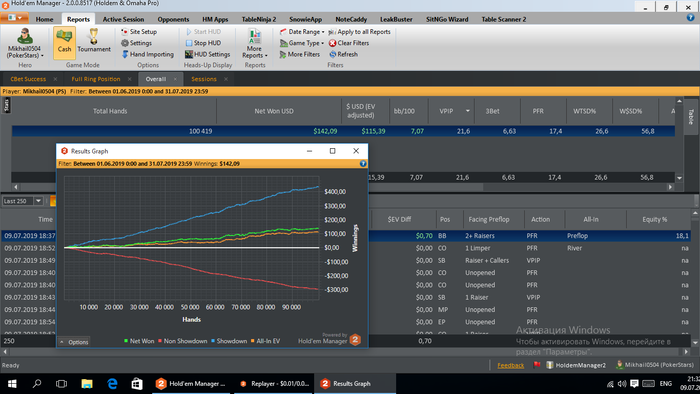Image resolution: width=700 pixels, height=394 pixels.
Task: Open Site Setup
Action: 139,32
